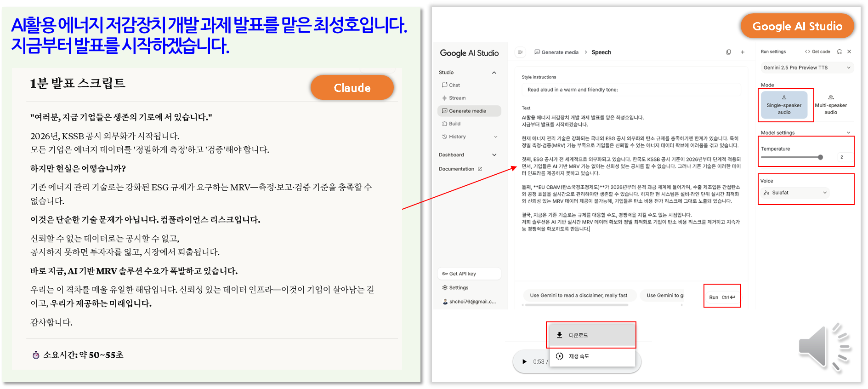Click the Single-speaker person icon
This screenshot has width=868, height=389.
(784, 97)
